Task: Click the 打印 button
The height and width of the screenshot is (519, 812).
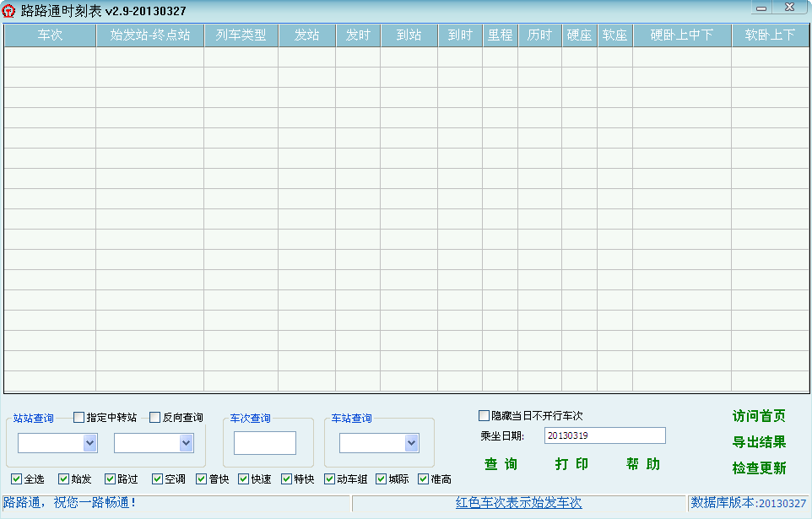Action: pyautogui.click(x=571, y=464)
